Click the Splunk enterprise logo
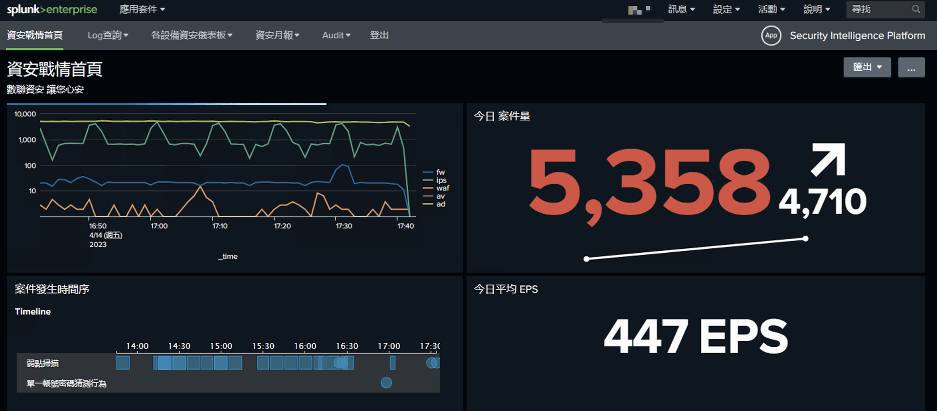This screenshot has height=411, width=937. (x=52, y=10)
